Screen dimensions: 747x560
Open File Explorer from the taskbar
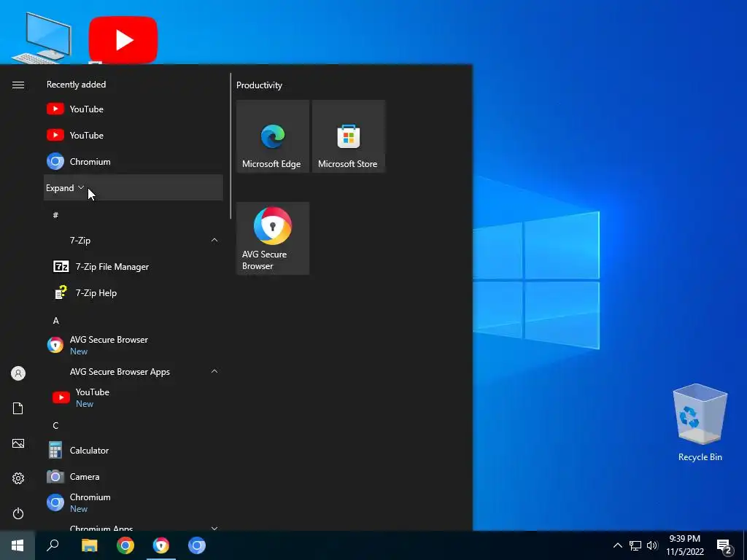click(x=89, y=545)
